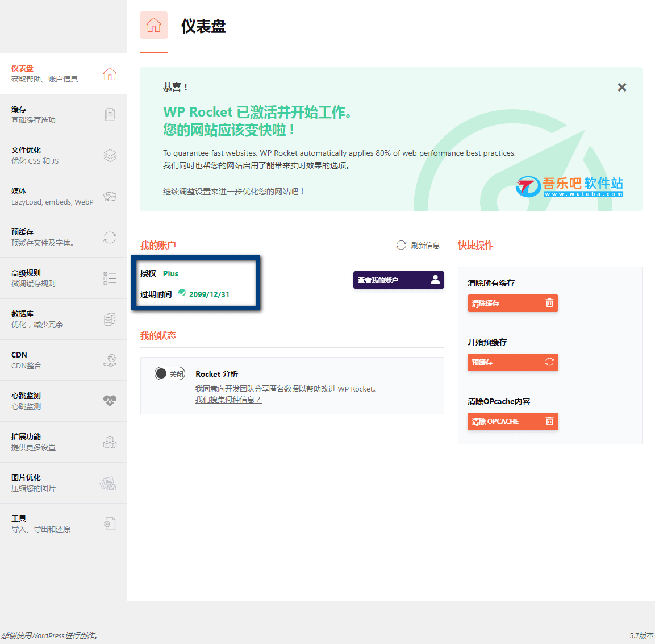This screenshot has height=644, width=655.
Task: Click the photos icon for 图片优化
Action: click(x=108, y=483)
